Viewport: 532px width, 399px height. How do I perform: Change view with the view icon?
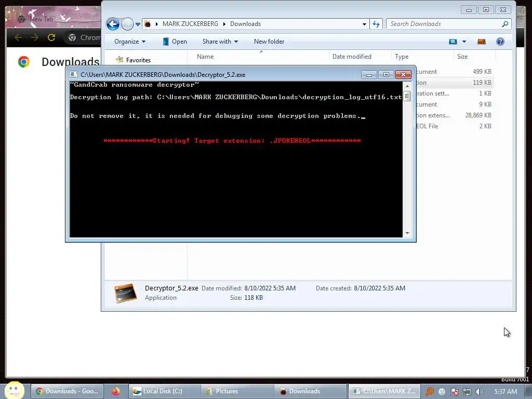(453, 42)
